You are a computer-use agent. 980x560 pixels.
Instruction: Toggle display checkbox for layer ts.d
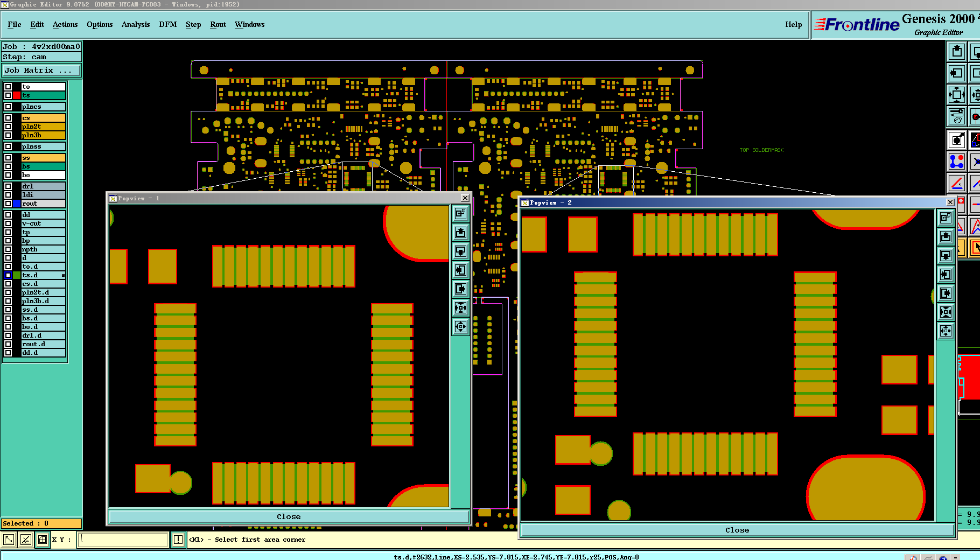pos(8,275)
